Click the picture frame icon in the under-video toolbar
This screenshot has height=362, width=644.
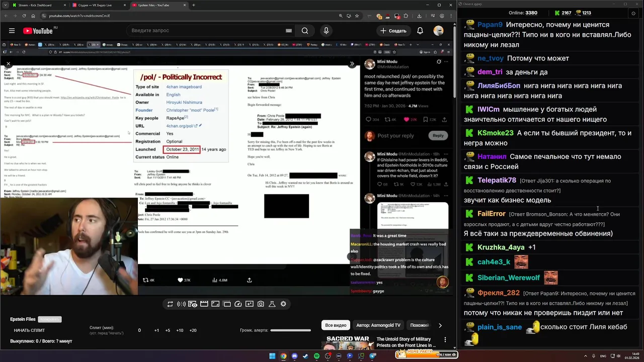pyautogui.click(x=215, y=304)
